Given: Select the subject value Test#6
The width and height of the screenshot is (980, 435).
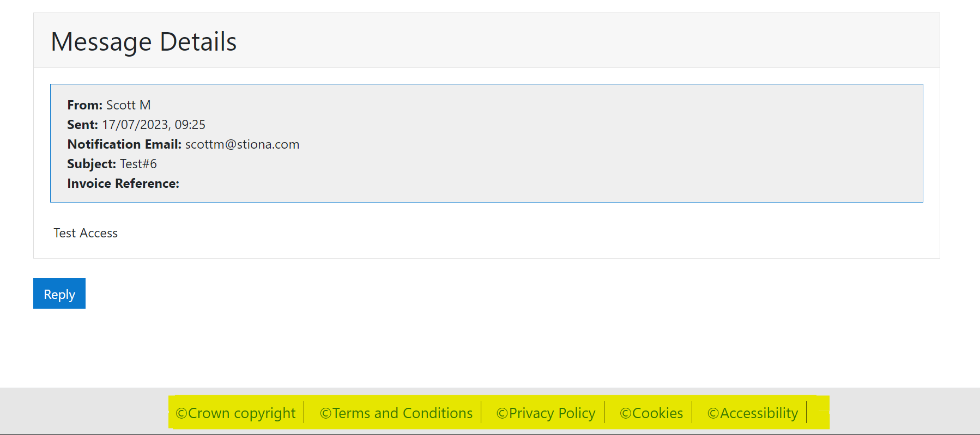Looking at the screenshot, I should click(138, 164).
